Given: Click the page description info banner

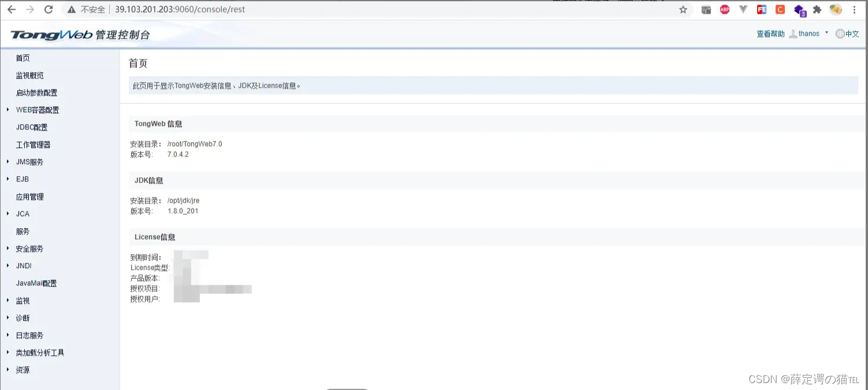Looking at the screenshot, I should (493, 86).
